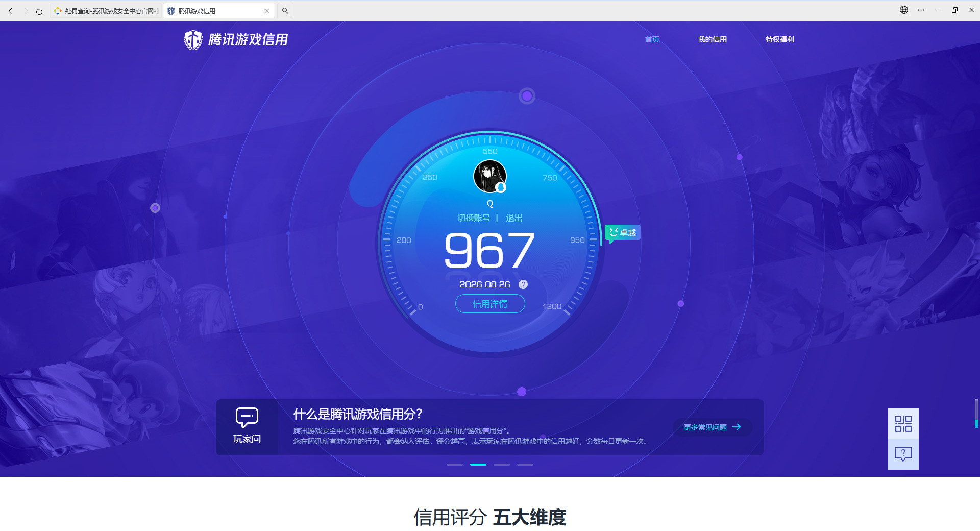Image resolution: width=980 pixels, height=531 pixels.
Task: Switch to the 处罚查询 tab
Action: coord(106,11)
